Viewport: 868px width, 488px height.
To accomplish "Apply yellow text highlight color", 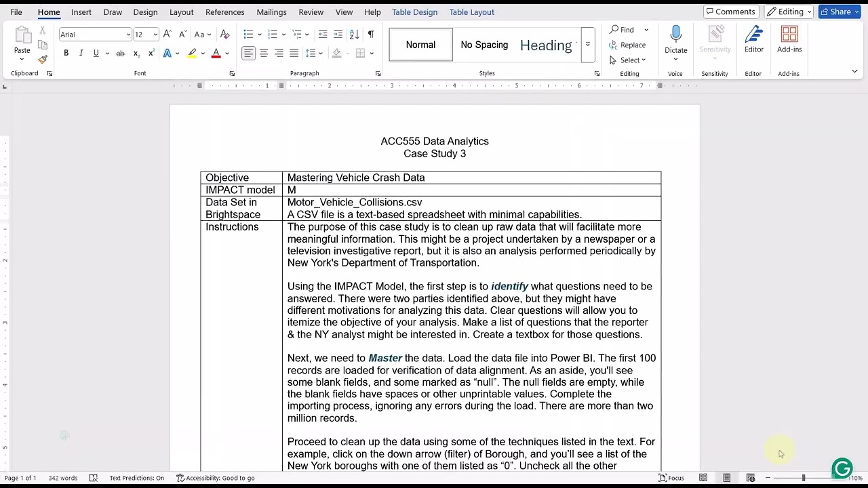I will (x=193, y=53).
